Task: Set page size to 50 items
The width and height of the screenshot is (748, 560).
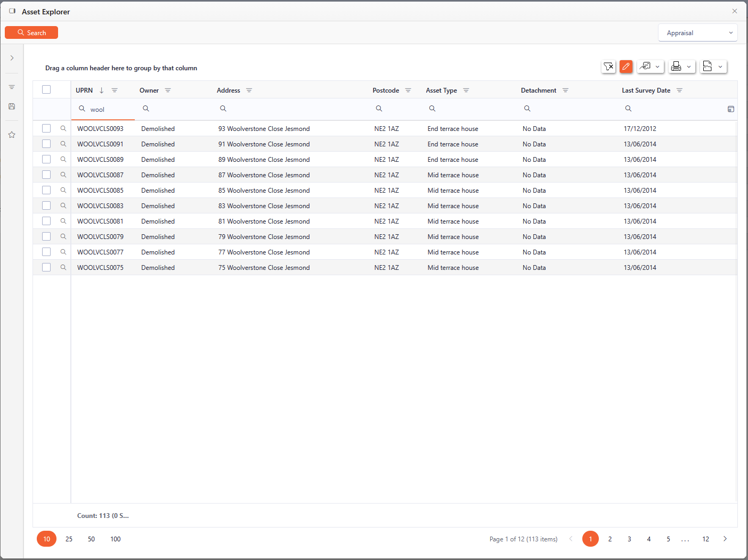Action: pos(91,539)
